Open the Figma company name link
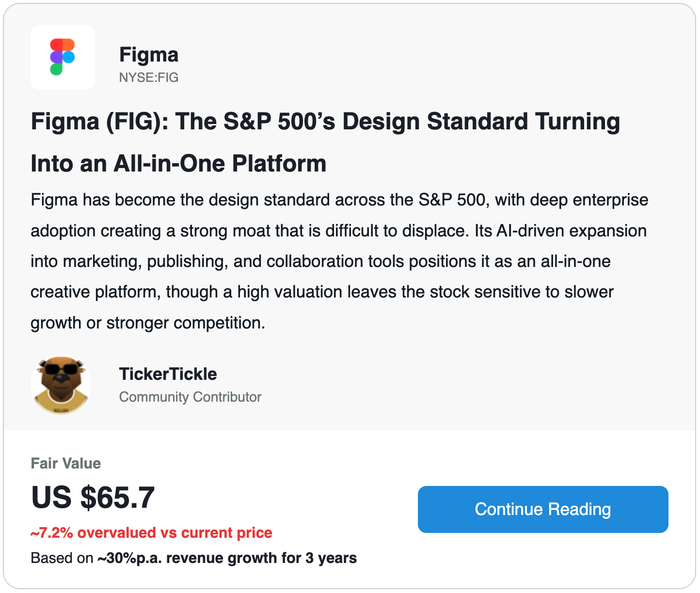This screenshot has height=593, width=700. (149, 55)
